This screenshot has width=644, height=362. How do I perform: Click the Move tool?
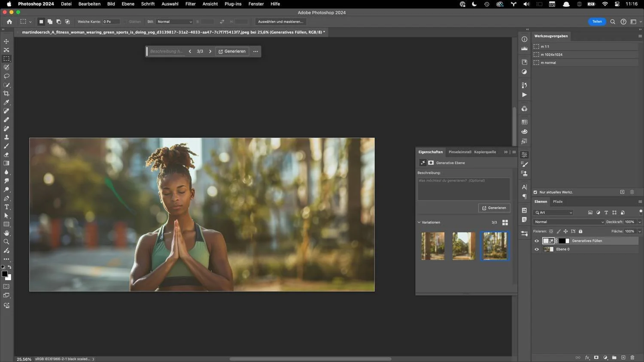click(x=6, y=41)
